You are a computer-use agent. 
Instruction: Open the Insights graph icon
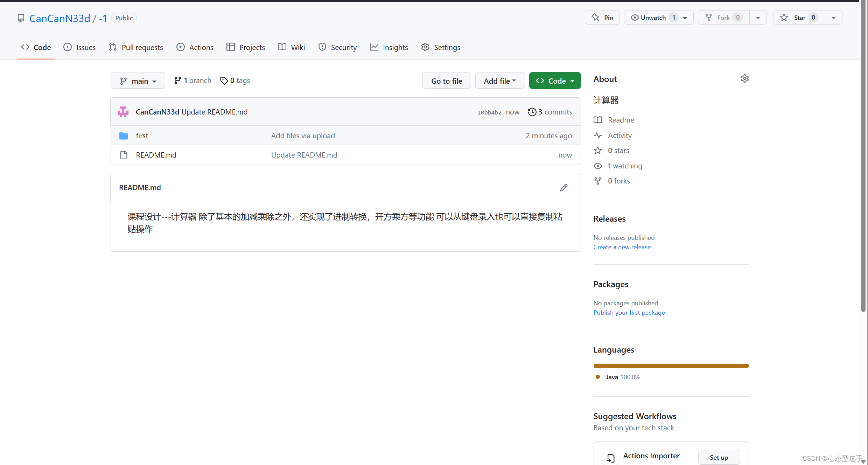[374, 47]
